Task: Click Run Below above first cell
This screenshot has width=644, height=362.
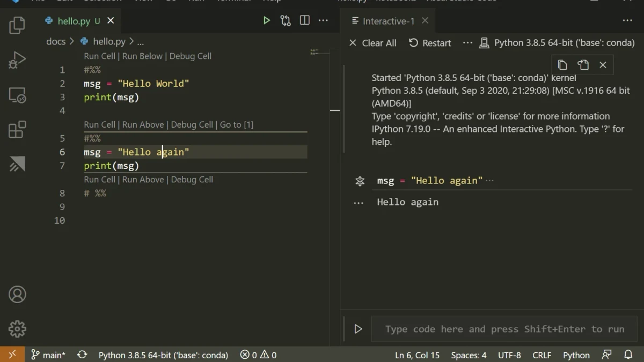Action: pyautogui.click(x=142, y=56)
